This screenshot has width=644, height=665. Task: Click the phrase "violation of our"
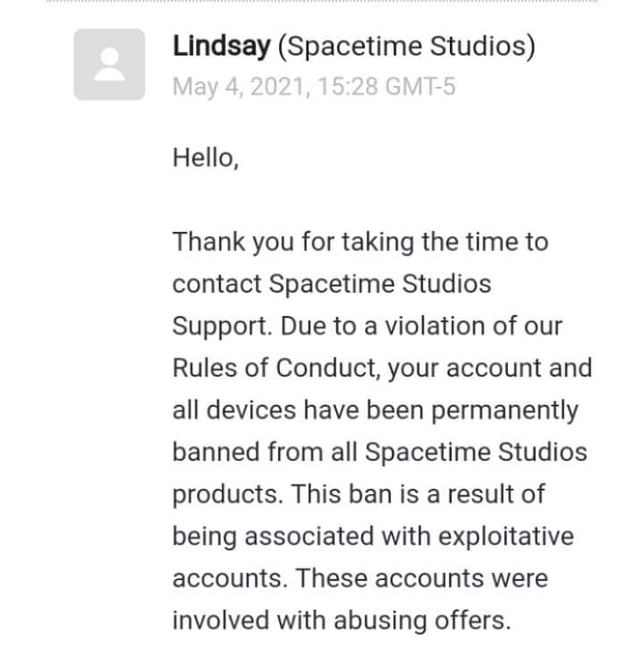[x=473, y=326]
